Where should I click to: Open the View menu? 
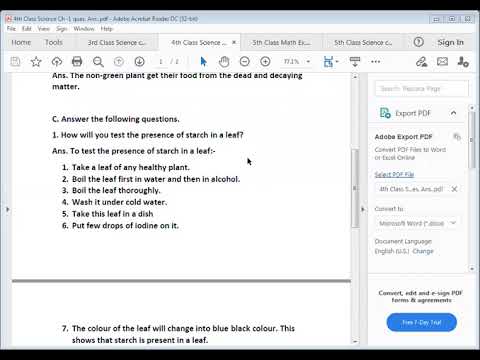pos(43,29)
